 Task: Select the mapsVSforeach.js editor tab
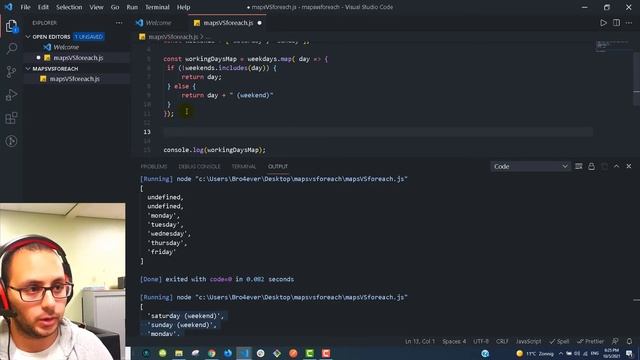(x=228, y=23)
